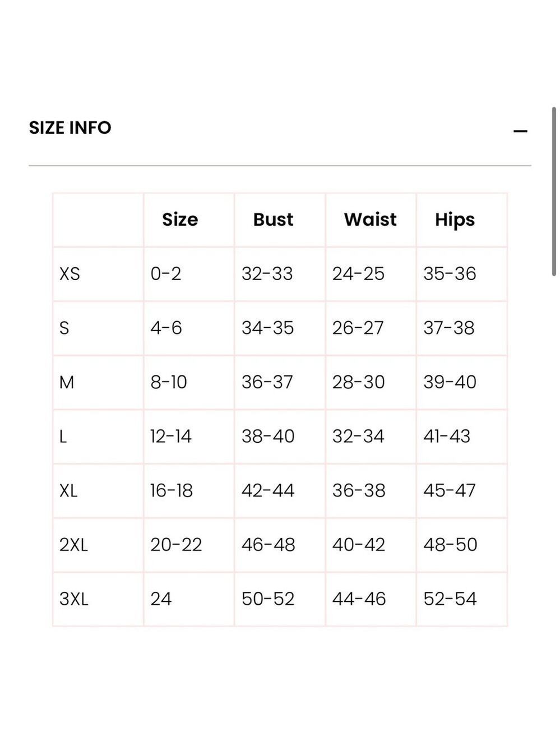Click the XS row label
Viewport: 560px width, 747px height.
coord(70,274)
